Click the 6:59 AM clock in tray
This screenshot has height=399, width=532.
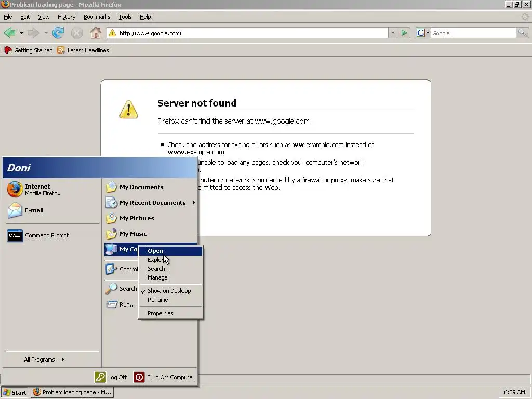coord(514,393)
